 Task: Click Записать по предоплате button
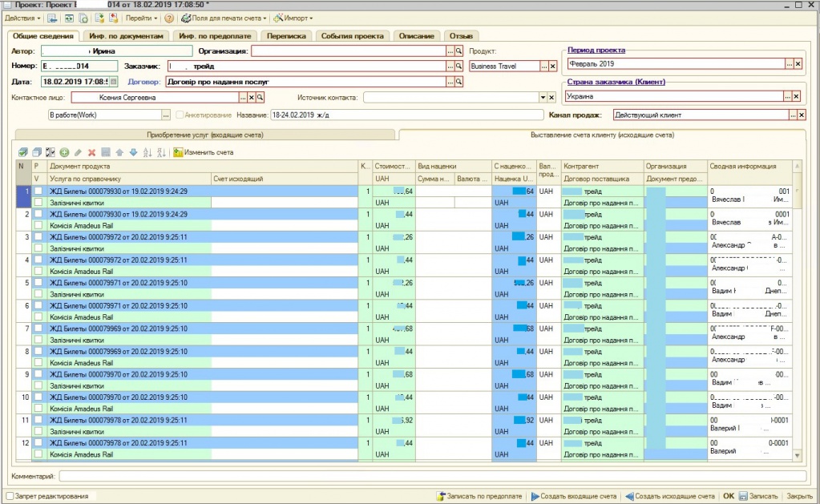click(x=479, y=496)
